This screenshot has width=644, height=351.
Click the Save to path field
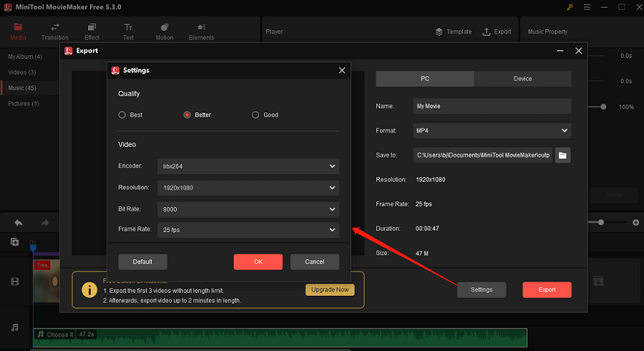coord(482,155)
